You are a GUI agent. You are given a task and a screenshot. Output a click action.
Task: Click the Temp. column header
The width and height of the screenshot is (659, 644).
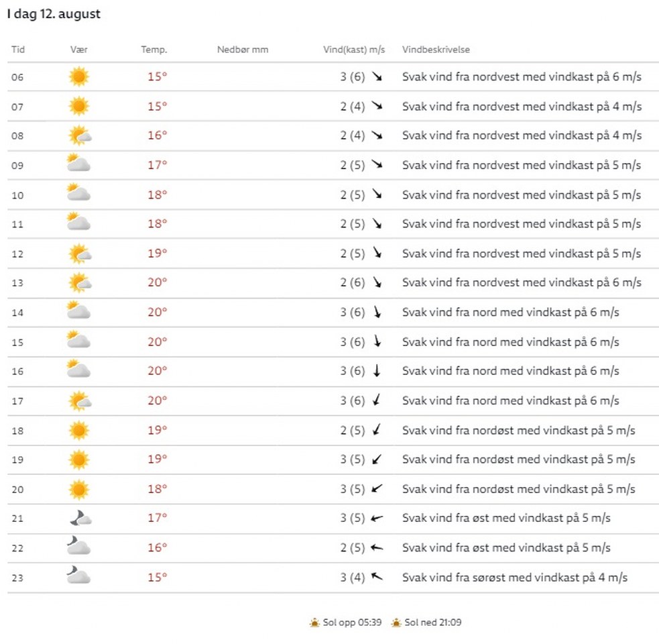154,50
